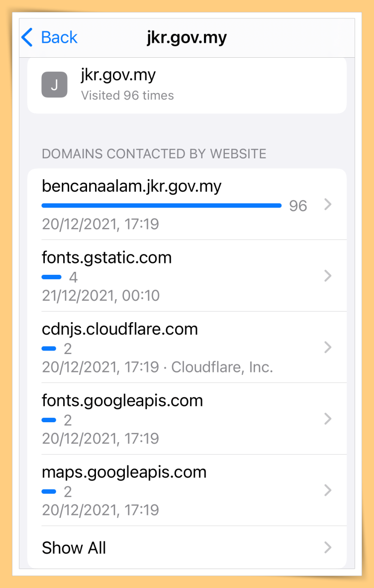Image resolution: width=374 pixels, height=588 pixels.
Task: Open the bencanaalam.jkr.gov.my domain entry
Action: 187,204
